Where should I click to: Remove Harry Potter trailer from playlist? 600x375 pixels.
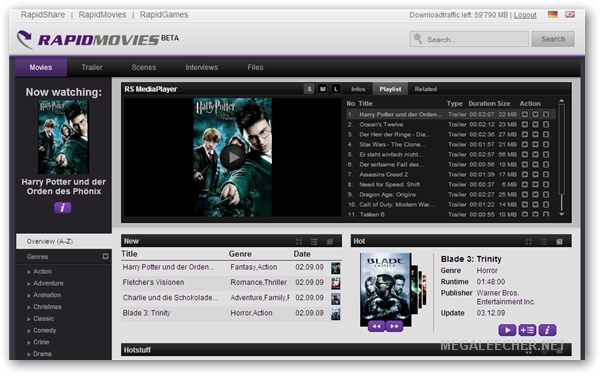(546, 114)
